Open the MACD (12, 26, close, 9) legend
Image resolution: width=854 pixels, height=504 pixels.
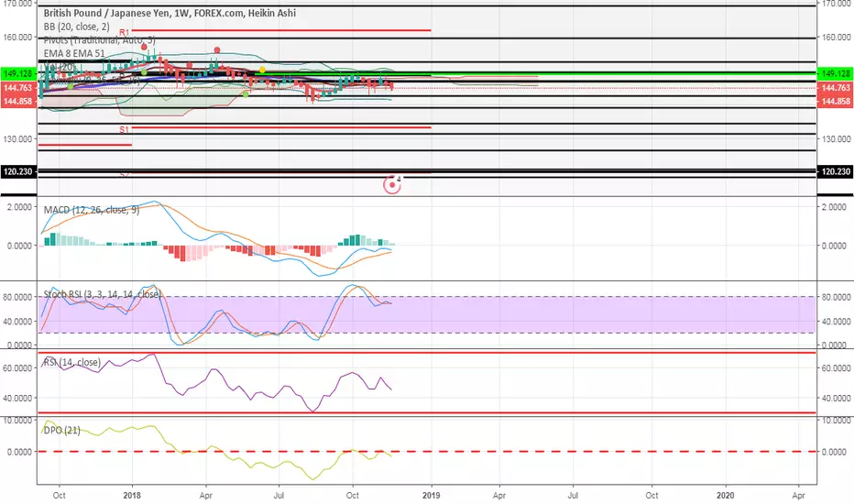92,210
